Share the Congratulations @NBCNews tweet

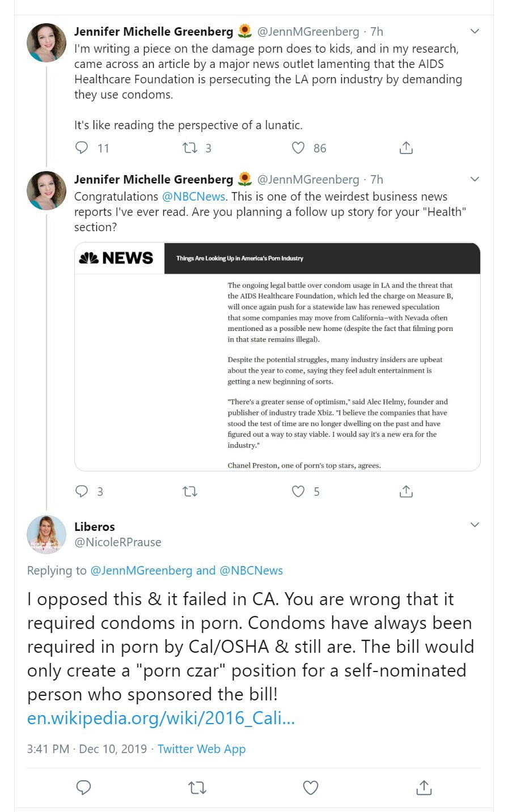406,491
